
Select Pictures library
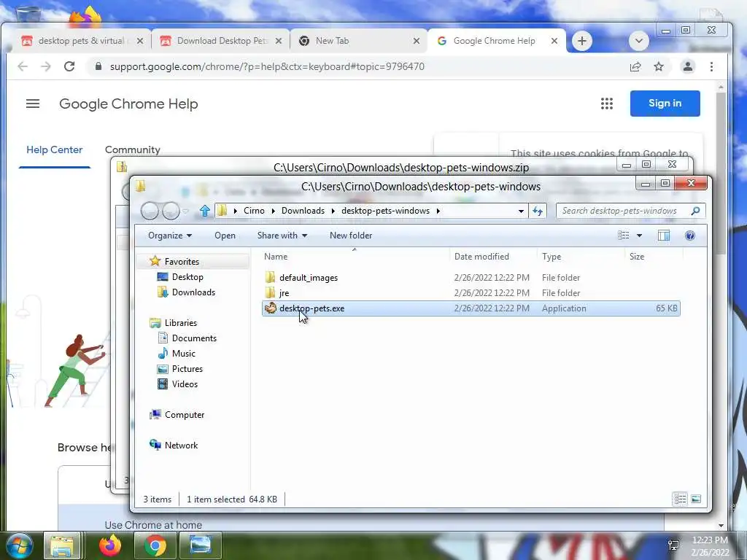pyautogui.click(x=187, y=368)
